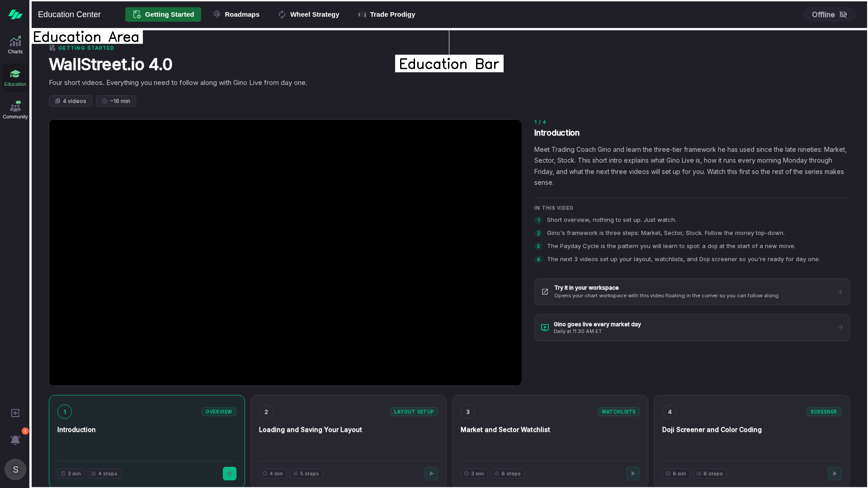
Task: Select Loading and Saving Your Layout card
Action: [x=349, y=441]
